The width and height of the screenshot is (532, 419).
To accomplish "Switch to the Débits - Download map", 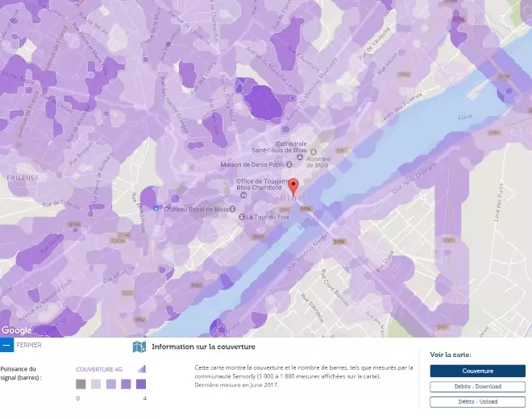I will 477,387.
